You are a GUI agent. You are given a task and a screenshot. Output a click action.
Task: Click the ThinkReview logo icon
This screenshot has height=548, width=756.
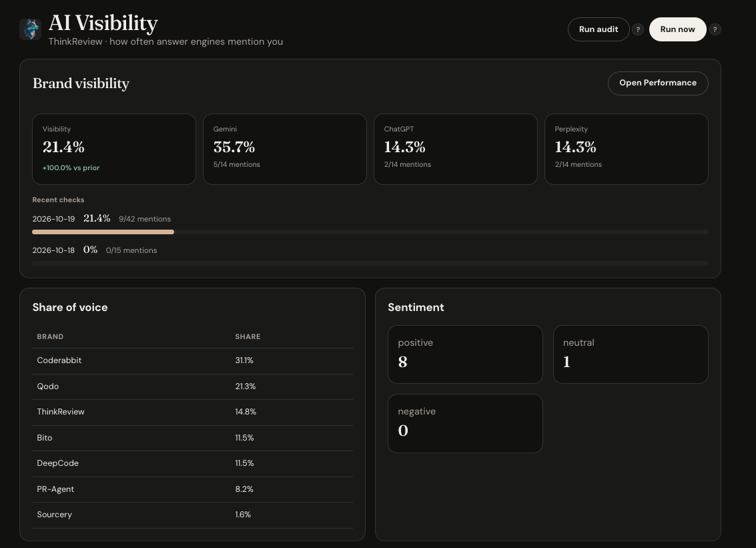(x=31, y=29)
